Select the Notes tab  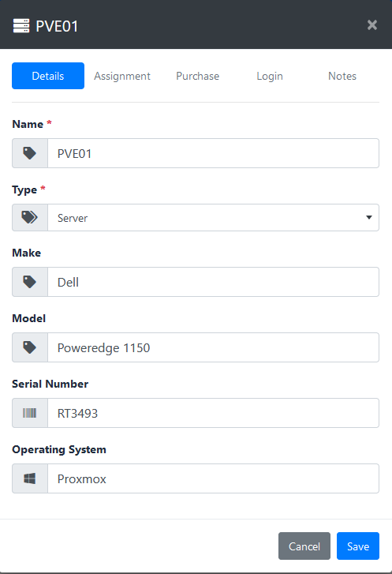click(x=342, y=76)
